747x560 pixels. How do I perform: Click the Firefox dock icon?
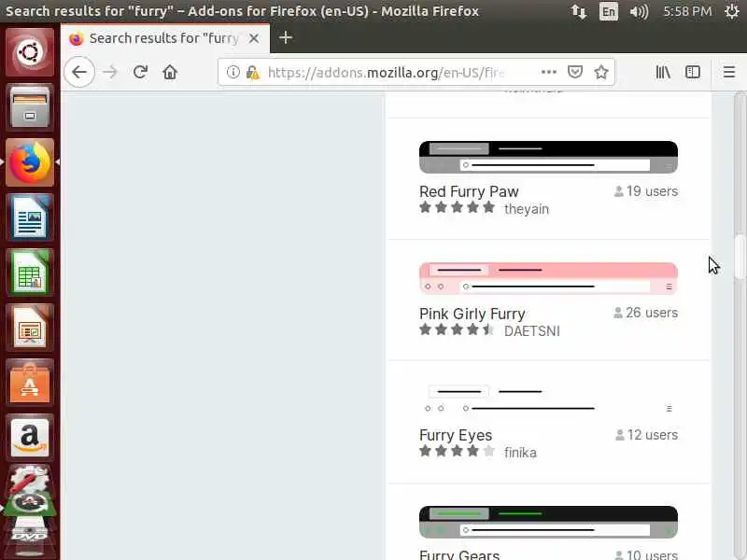[x=30, y=162]
